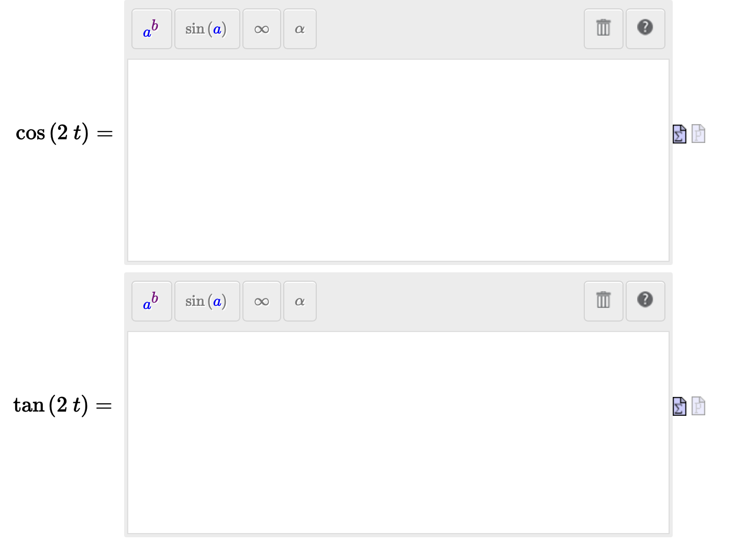This screenshot has width=756, height=553.
Task: Insert a trig function in the cos(2t) editor
Action: point(207,29)
